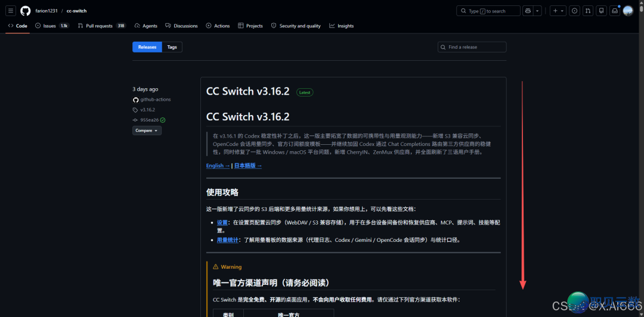Open notifications inbox icon
Viewport: 644px width, 317px height.
click(x=615, y=11)
